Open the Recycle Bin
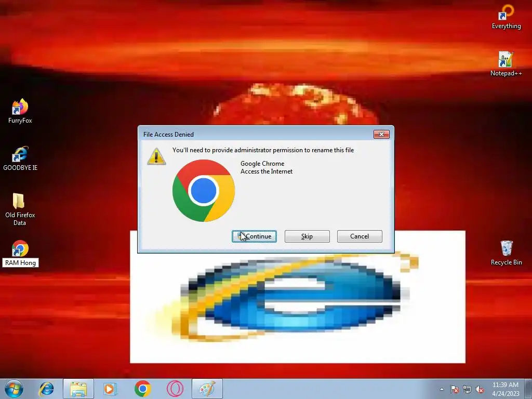This screenshot has width=532, height=399. [x=506, y=253]
